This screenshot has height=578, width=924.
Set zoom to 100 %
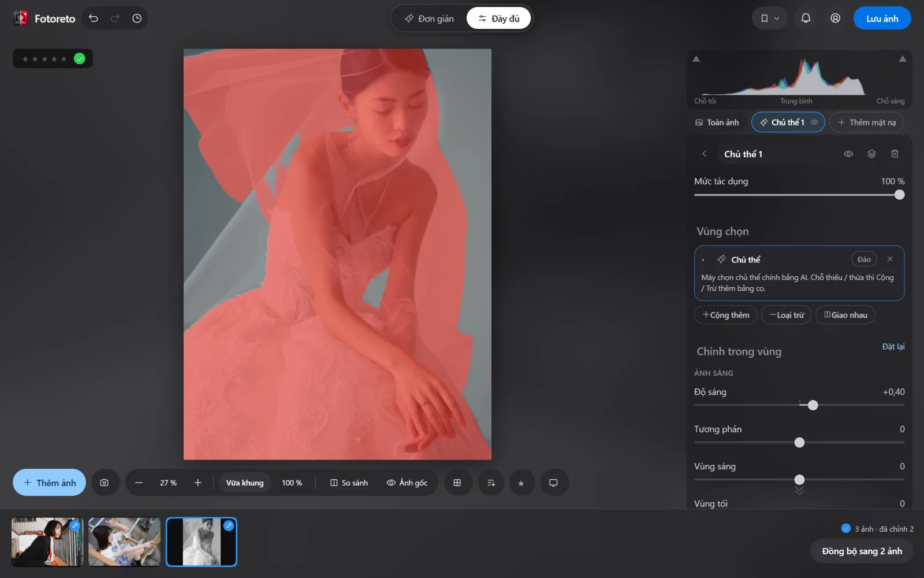tap(292, 483)
